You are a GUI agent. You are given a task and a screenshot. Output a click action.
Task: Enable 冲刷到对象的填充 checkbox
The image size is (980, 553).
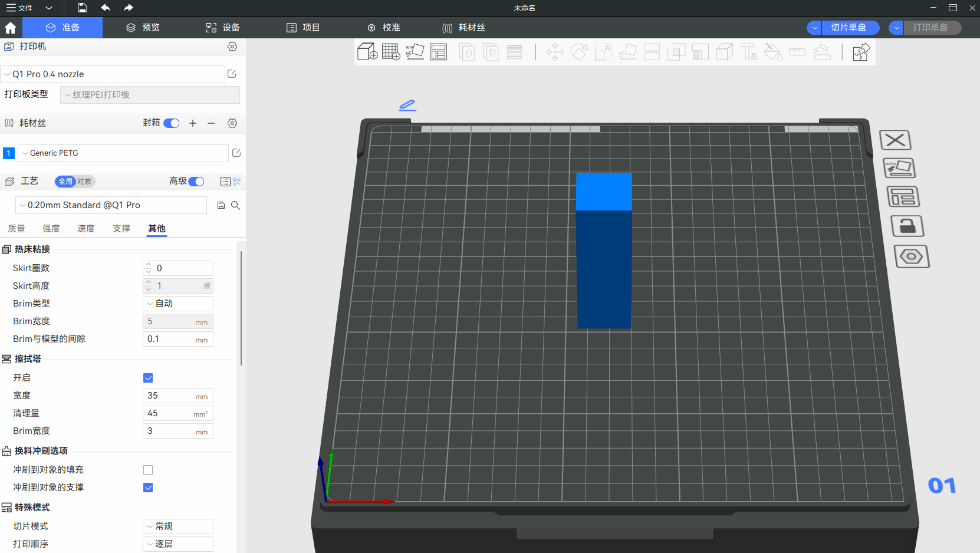[148, 470]
